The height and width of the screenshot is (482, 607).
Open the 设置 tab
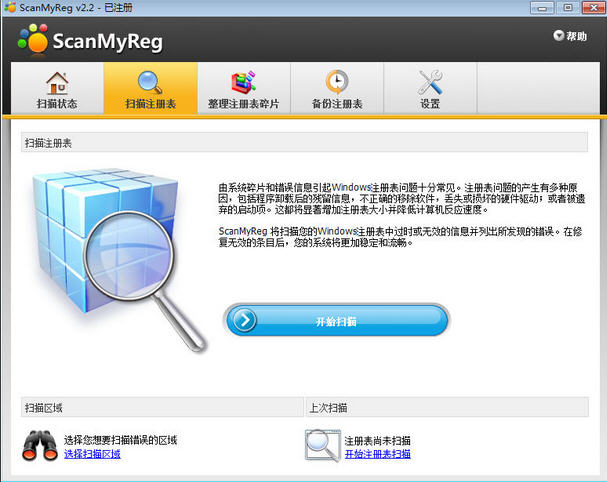click(430, 104)
